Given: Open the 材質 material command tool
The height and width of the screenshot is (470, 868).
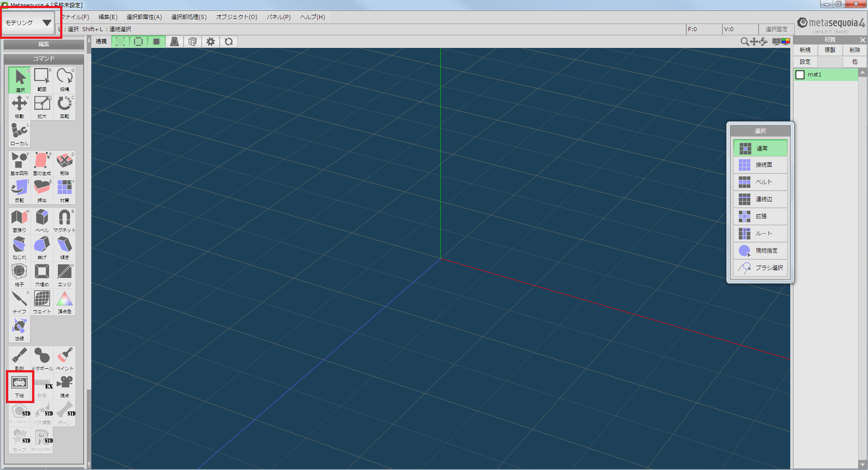Looking at the screenshot, I should (65, 191).
